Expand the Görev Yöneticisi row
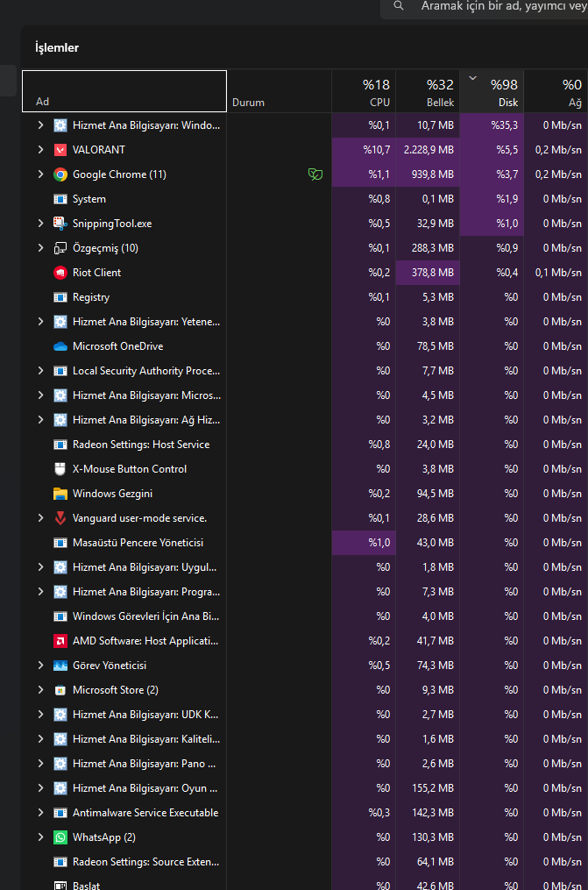Viewport: 588px width, 890px height. click(40, 665)
